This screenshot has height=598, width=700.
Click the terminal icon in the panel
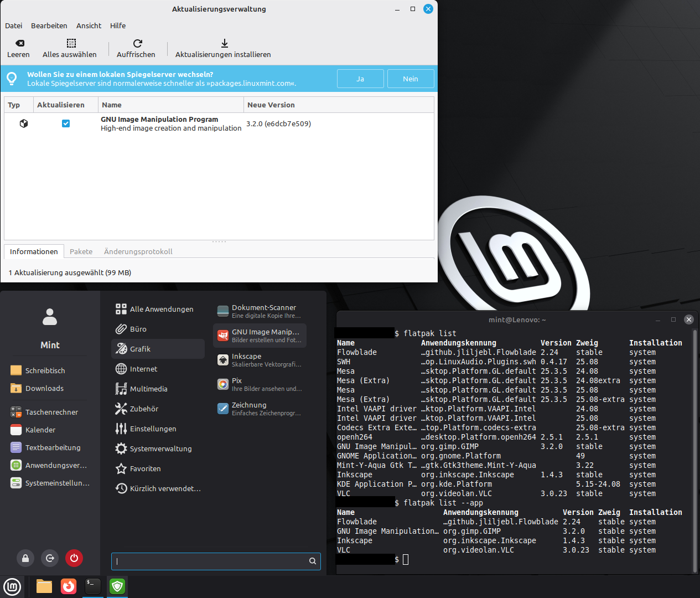click(93, 586)
